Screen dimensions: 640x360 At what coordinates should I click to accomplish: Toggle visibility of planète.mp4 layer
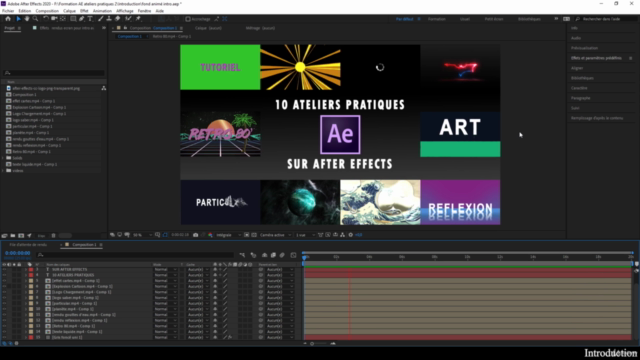[4, 309]
